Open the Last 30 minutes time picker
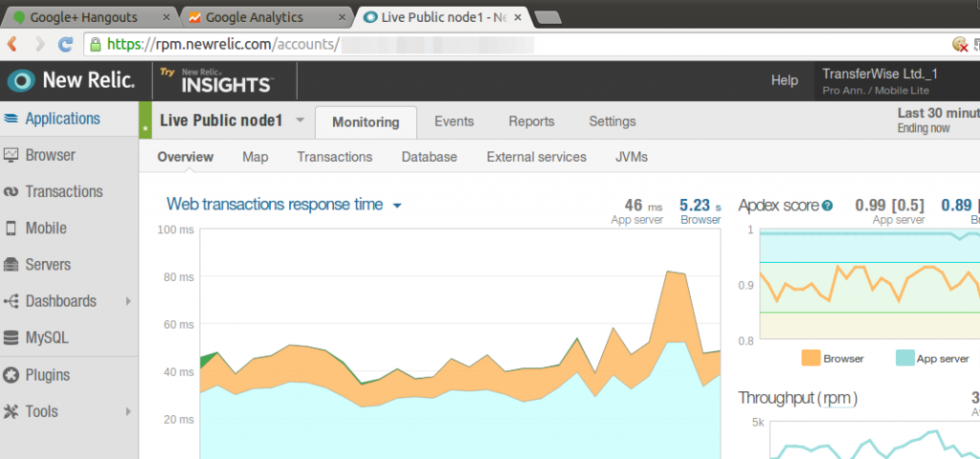Image resolution: width=980 pixels, height=459 pixels. tap(939, 120)
